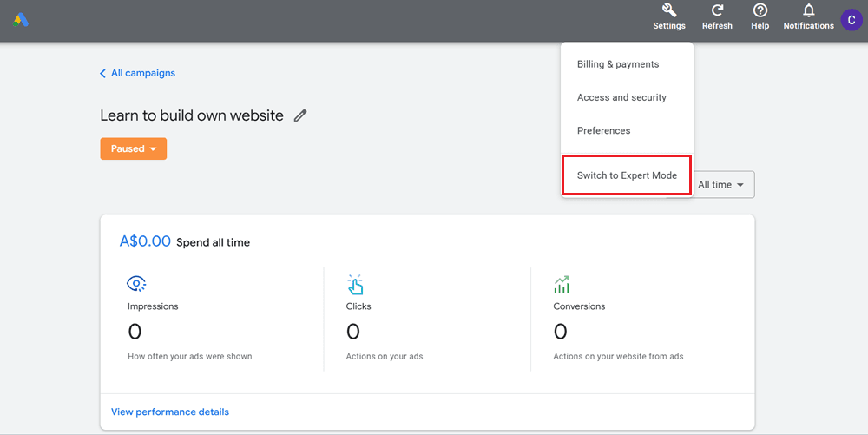
Task: Choose Access and security menu item
Action: click(621, 97)
